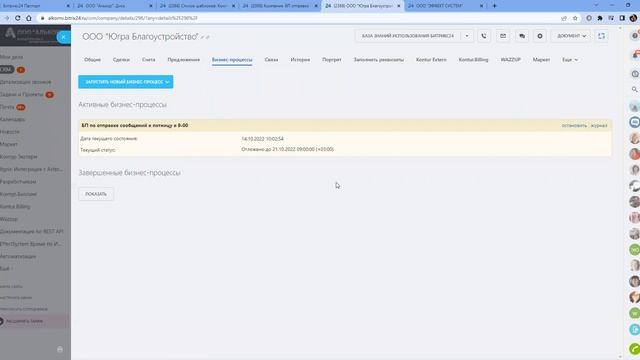Click the browser home icon
Viewport: 640px width, 360px height.
point(29,18)
